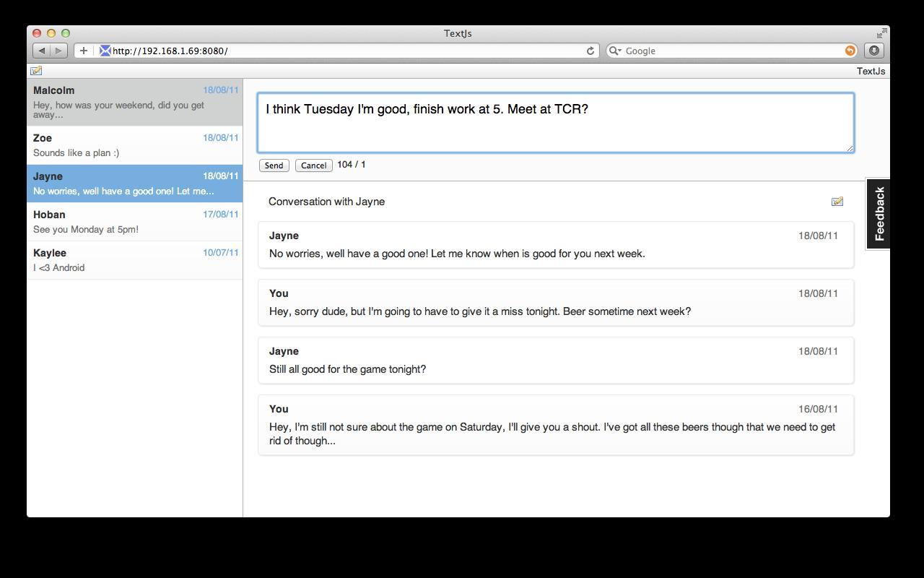Click the back navigation arrow
Screen dimensions: 924x578
(x=41, y=51)
